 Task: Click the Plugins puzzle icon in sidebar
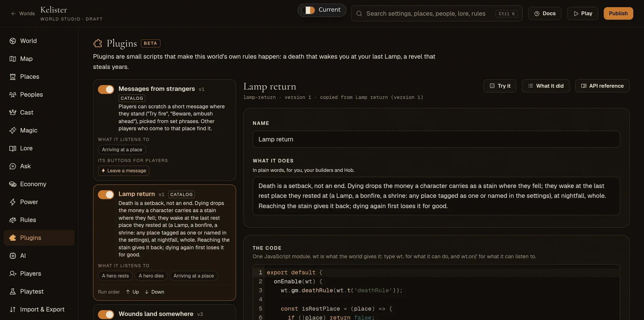pos(13,238)
